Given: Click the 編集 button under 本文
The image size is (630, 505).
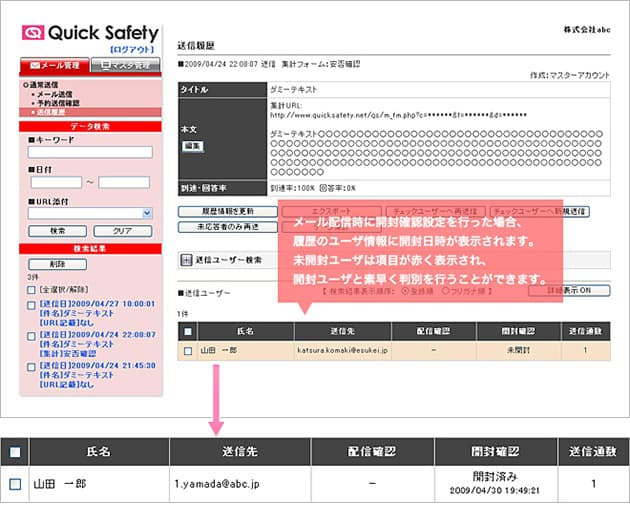Looking at the screenshot, I should click(193, 146).
